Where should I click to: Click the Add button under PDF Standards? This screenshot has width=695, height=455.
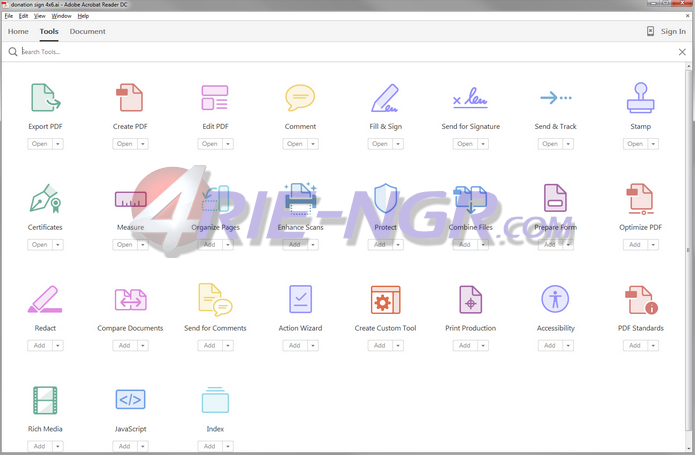[x=635, y=346]
